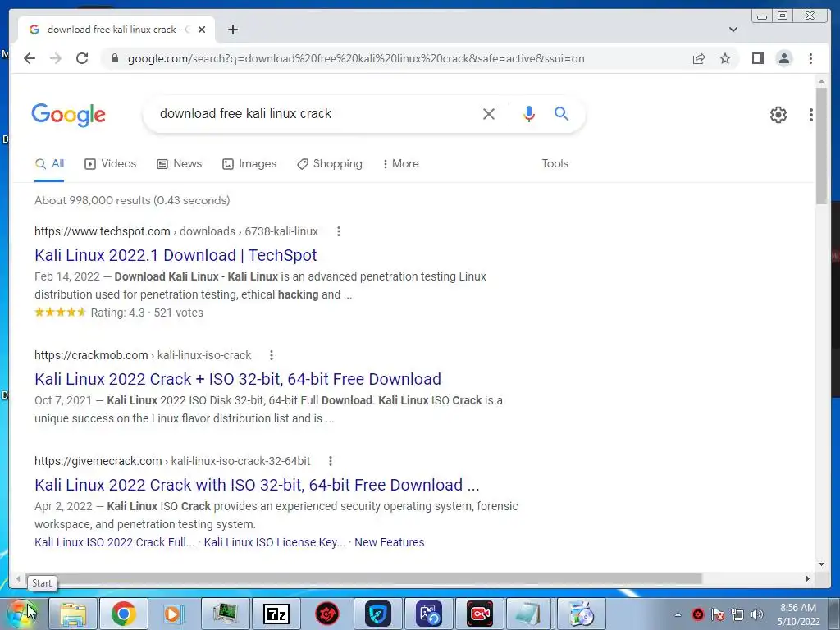
Task: Open the red camera recorder taskbar icon
Action: tap(479, 614)
